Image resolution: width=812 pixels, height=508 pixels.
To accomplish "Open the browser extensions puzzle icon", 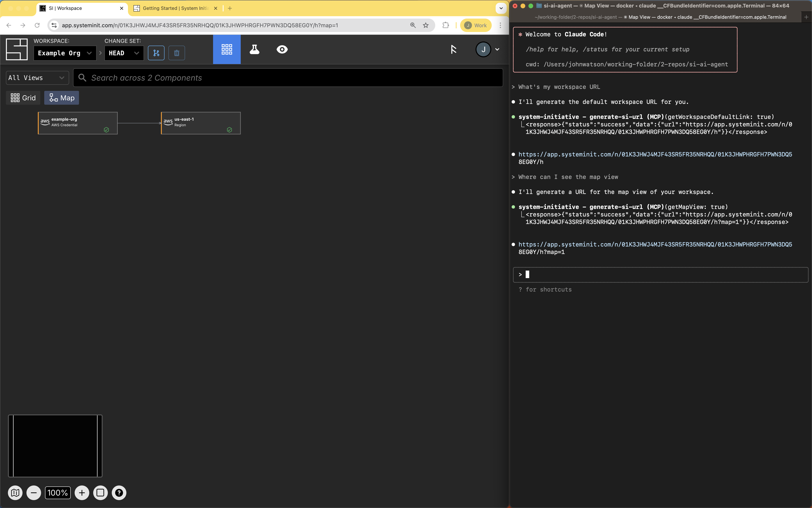I will (446, 25).
